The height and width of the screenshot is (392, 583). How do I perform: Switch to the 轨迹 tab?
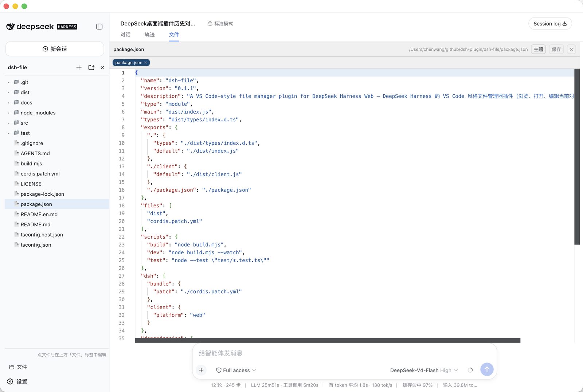click(x=150, y=35)
